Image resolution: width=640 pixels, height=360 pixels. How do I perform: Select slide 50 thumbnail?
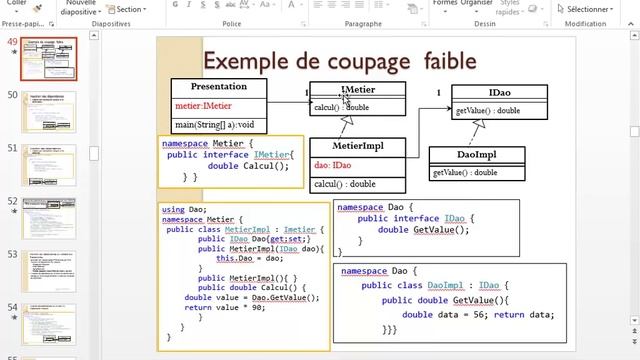click(49, 112)
